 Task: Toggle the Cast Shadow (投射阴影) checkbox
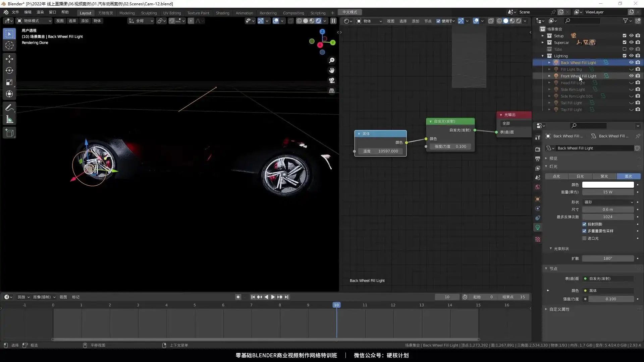click(584, 224)
